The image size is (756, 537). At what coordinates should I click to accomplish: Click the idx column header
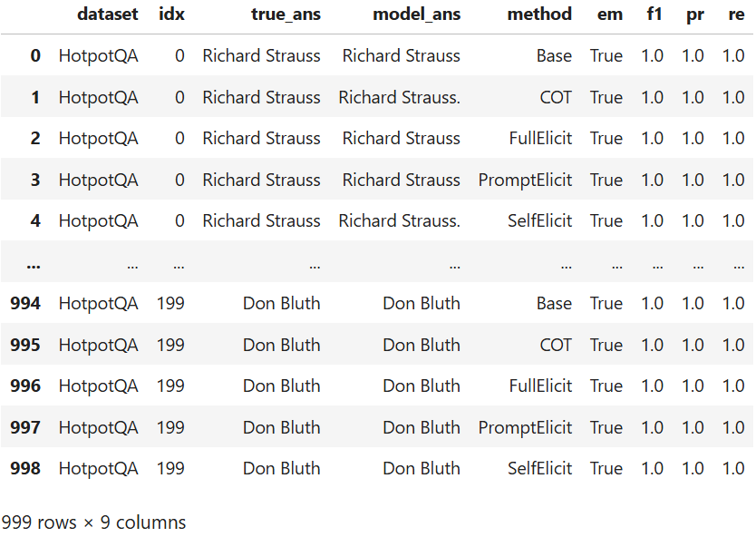coord(170,14)
